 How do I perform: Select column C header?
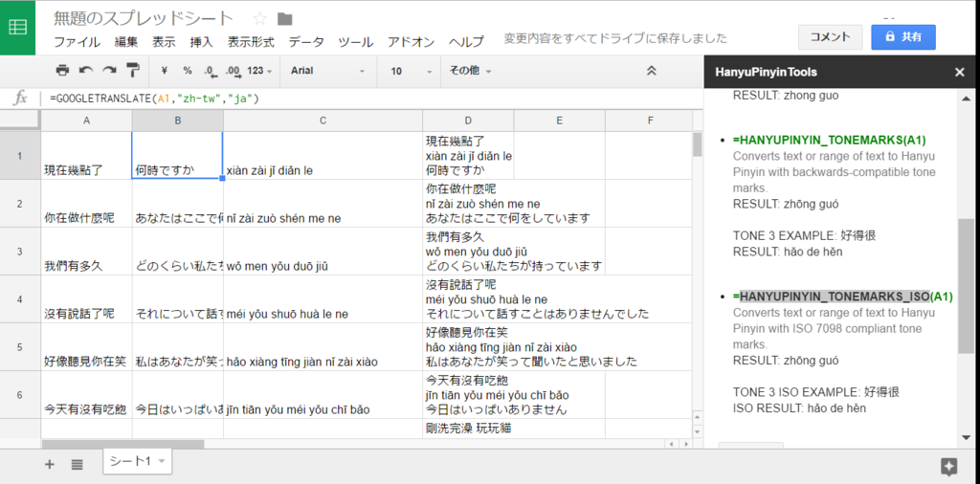(323, 121)
